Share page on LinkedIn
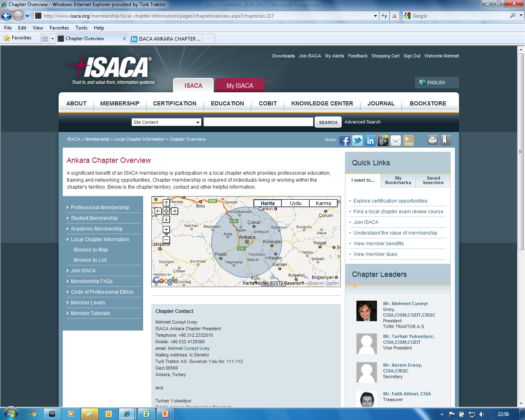Viewport: 525px width, 420px height. [370, 141]
